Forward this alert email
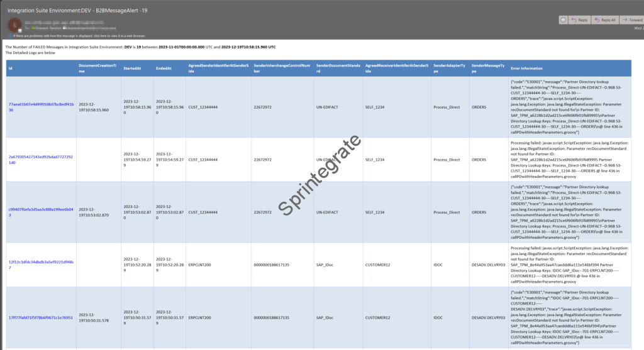 pos(633,19)
